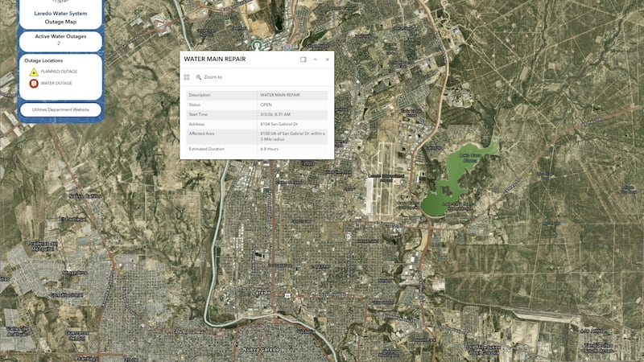The image size is (644, 362).
Task: Click the Laredo Water System Outage Map title
Action: pos(60,18)
